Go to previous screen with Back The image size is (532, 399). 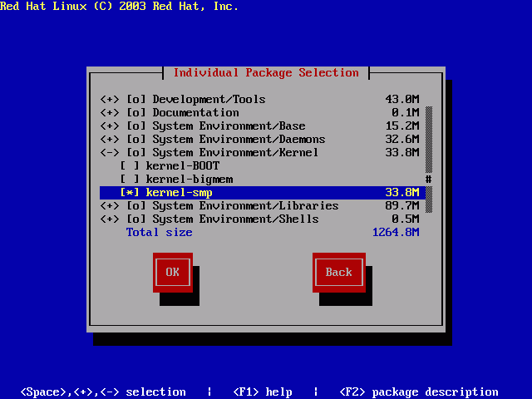click(339, 272)
